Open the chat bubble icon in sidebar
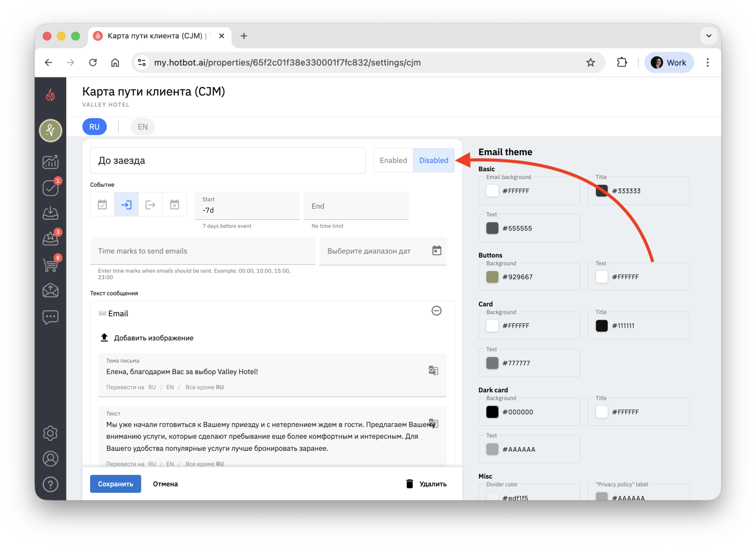Image resolution: width=756 pixels, height=546 pixels. click(x=50, y=317)
